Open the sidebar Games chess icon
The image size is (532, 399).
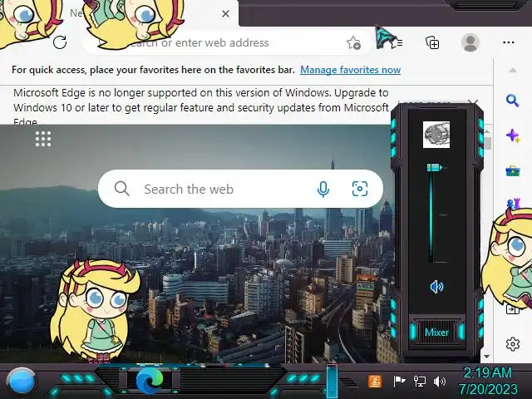pos(513,204)
